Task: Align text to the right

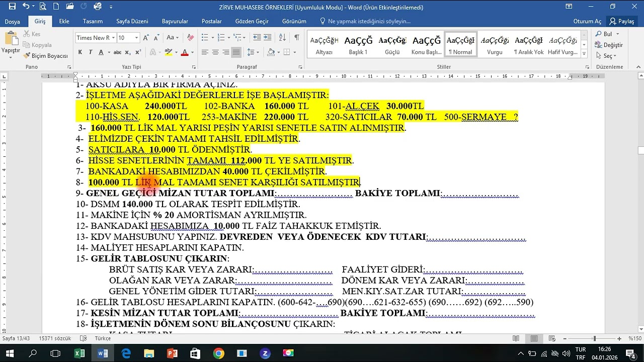Action: pyautogui.click(x=226, y=52)
